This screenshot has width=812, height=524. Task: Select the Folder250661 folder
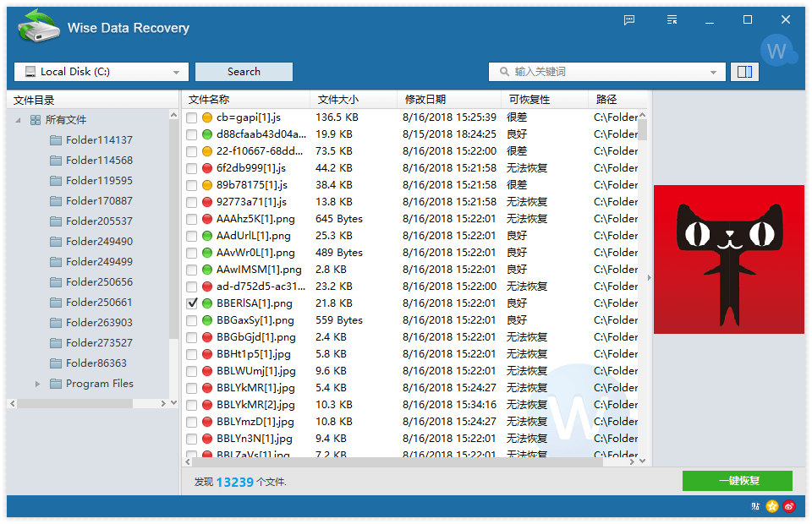91,302
